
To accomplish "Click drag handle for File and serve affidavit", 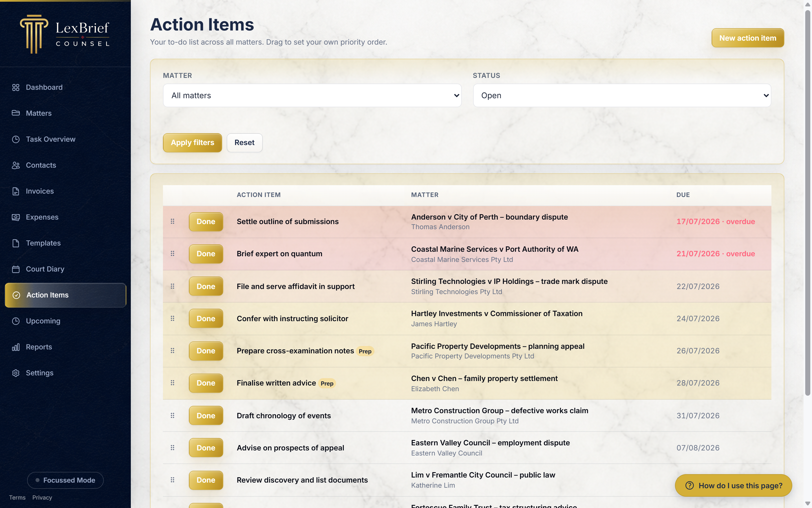I will coord(173,286).
